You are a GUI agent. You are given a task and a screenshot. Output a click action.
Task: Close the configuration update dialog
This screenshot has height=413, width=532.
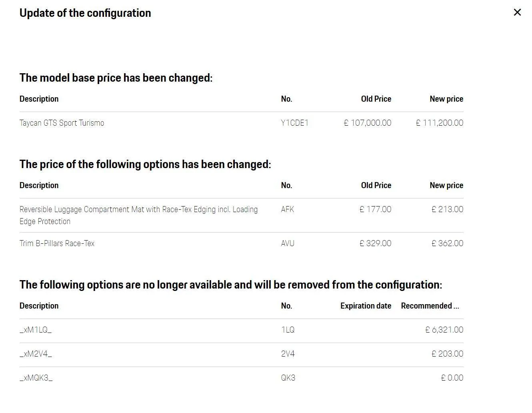(517, 12)
